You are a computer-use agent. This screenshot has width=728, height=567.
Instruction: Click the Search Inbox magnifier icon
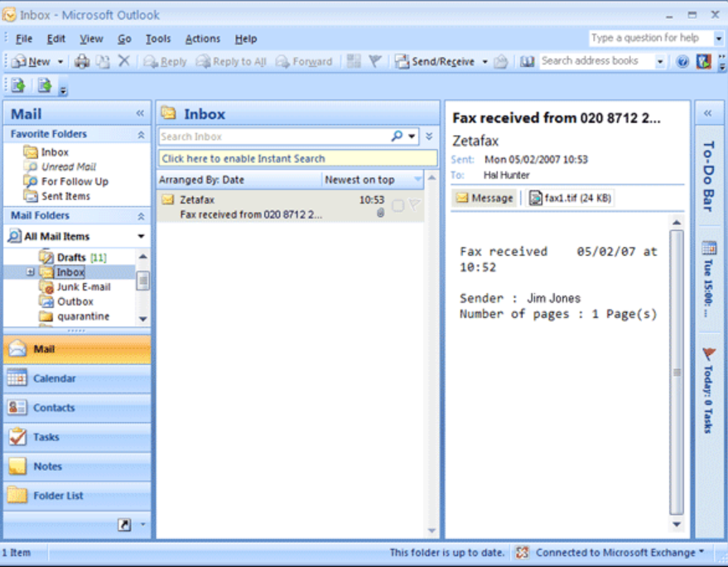397,136
